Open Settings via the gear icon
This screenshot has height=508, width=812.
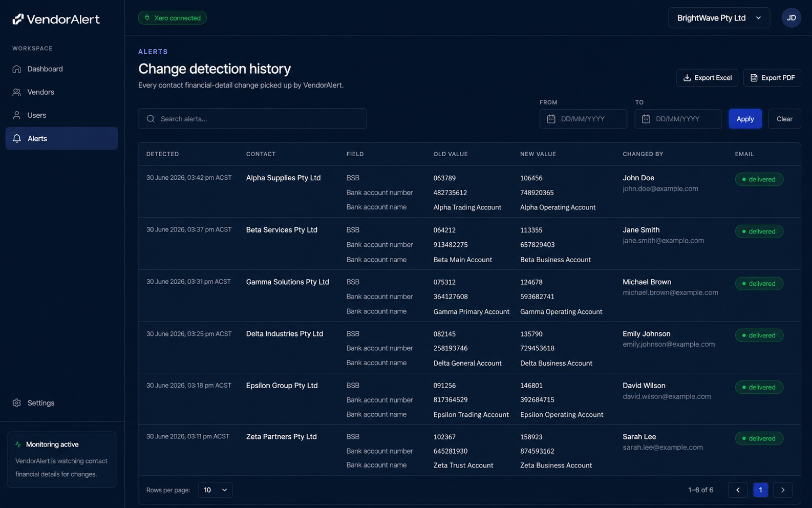(17, 403)
